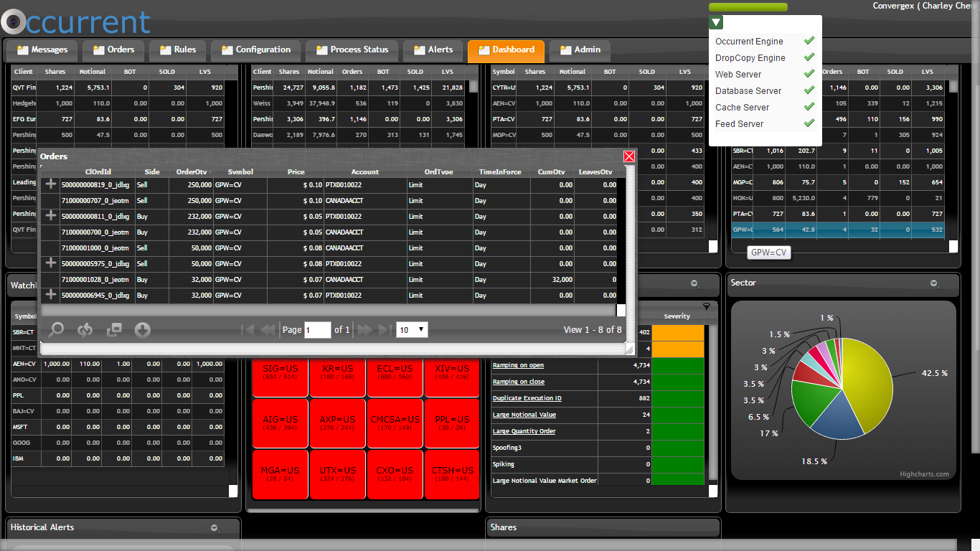Click filter funnel icon above Severity column
980x551 pixels.
pyautogui.click(x=707, y=306)
